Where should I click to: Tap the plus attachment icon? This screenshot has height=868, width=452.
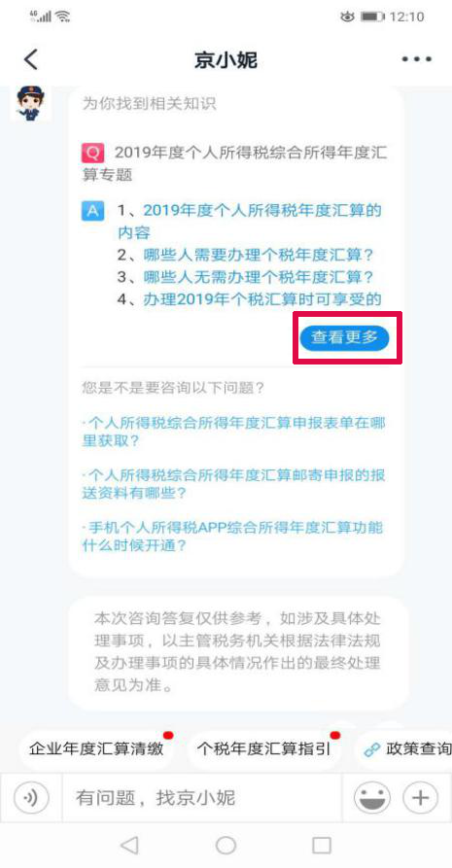tap(421, 798)
